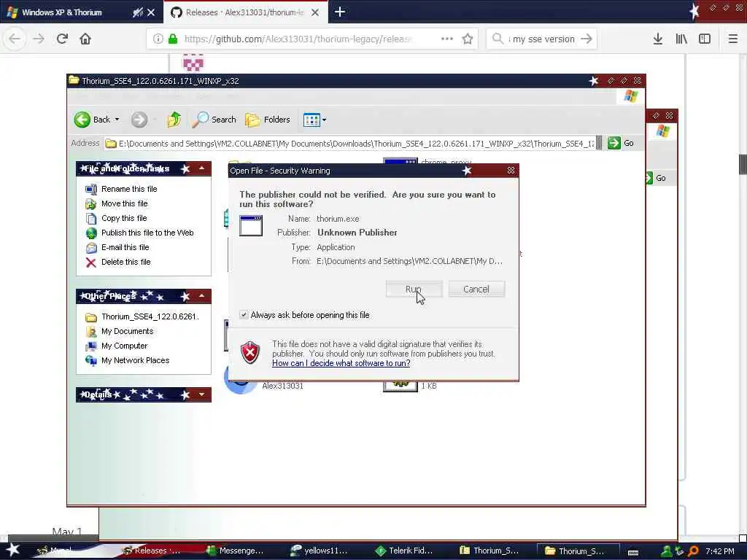Cancel the Open File security warning
The height and width of the screenshot is (560, 747).
pos(476,289)
